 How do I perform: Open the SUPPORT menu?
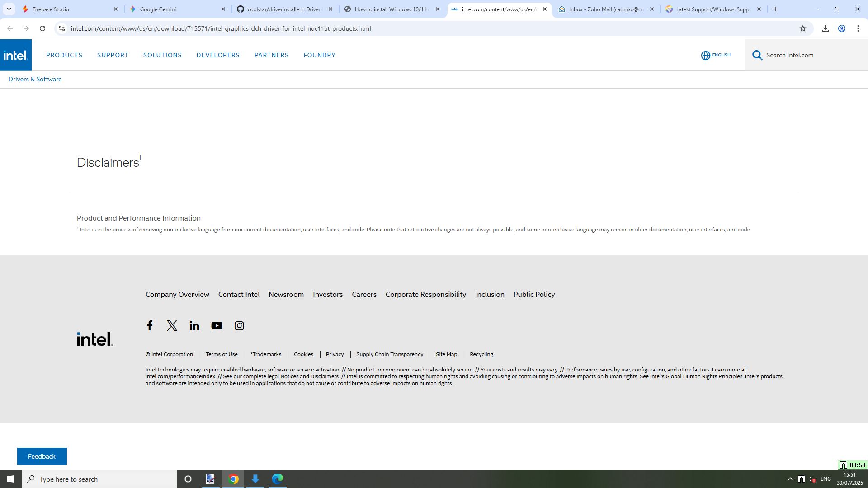[x=113, y=55]
